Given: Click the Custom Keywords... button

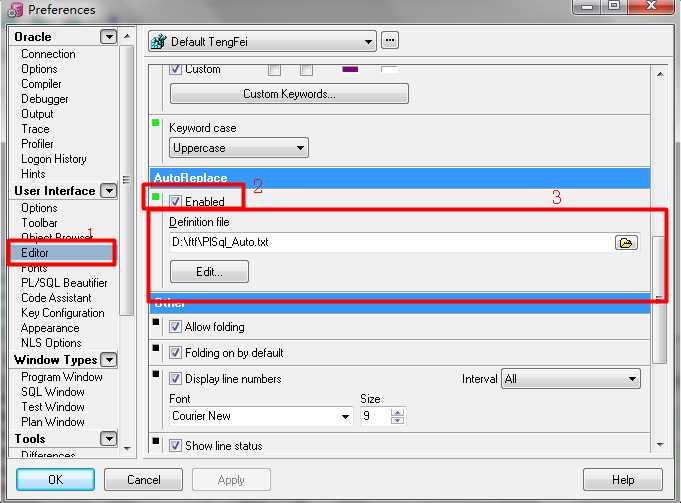Looking at the screenshot, I should 289,94.
